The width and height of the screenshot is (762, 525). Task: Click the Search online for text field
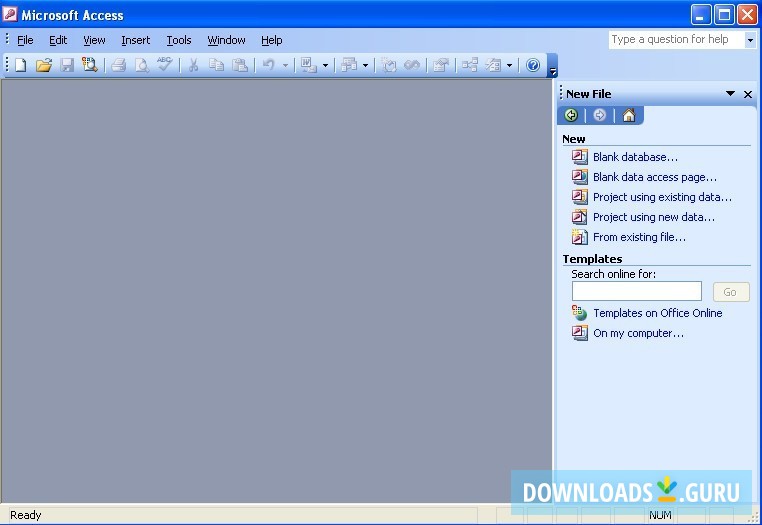tap(637, 291)
